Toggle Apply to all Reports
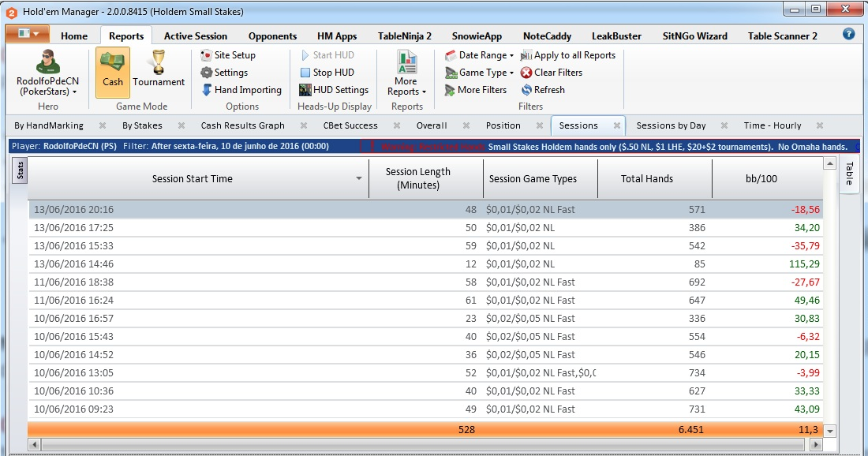The height and width of the screenshot is (456, 868). coord(568,54)
